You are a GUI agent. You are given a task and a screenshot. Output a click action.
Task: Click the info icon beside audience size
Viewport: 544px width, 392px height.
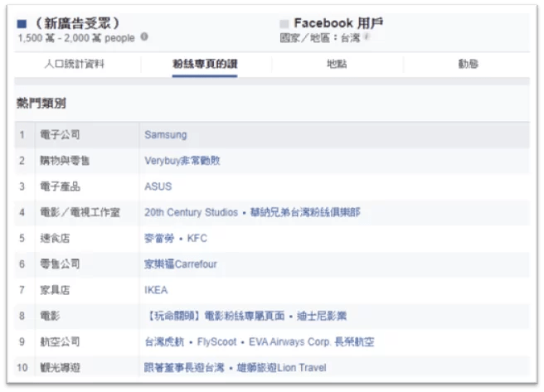point(144,36)
